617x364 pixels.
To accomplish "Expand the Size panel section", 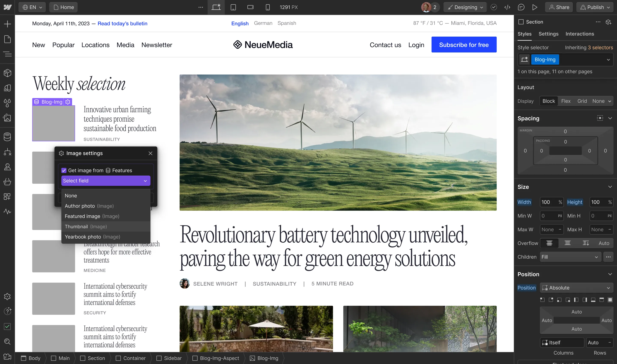I will [610, 187].
